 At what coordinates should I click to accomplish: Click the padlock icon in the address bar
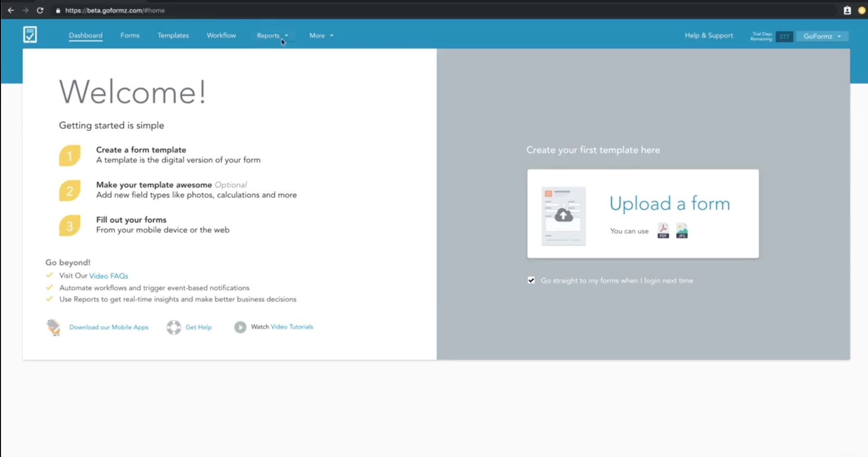tap(57, 10)
